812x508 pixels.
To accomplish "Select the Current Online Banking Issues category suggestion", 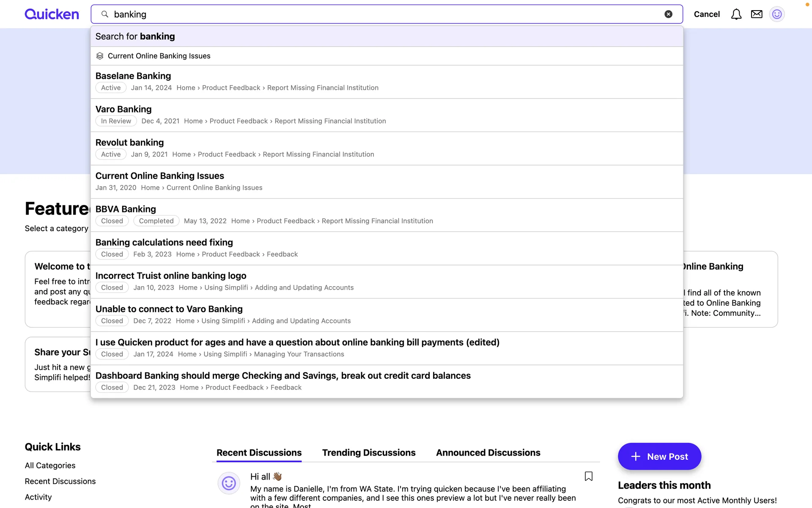I will pyautogui.click(x=159, y=56).
